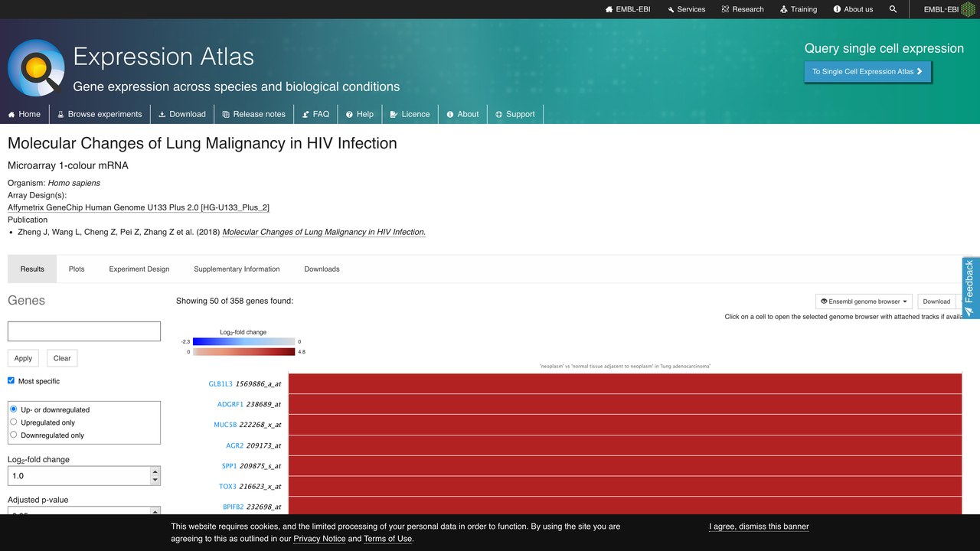Open Ensembl genome browser dropdown
This screenshot has height=551, width=980.
pyautogui.click(x=864, y=302)
